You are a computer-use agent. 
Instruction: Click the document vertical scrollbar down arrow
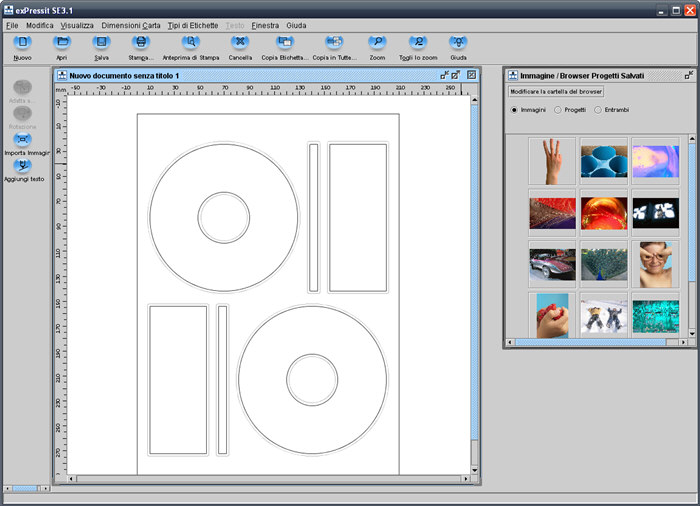[x=474, y=470]
